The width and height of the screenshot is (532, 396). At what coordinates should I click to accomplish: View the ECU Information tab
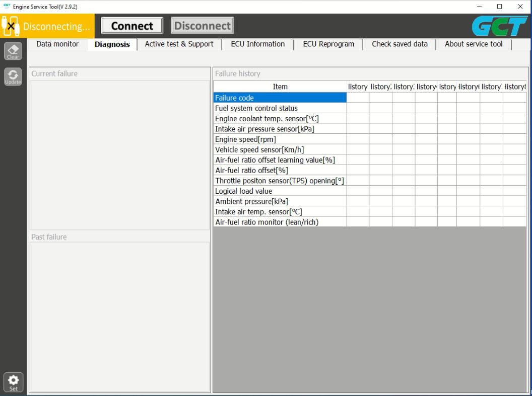pos(257,44)
